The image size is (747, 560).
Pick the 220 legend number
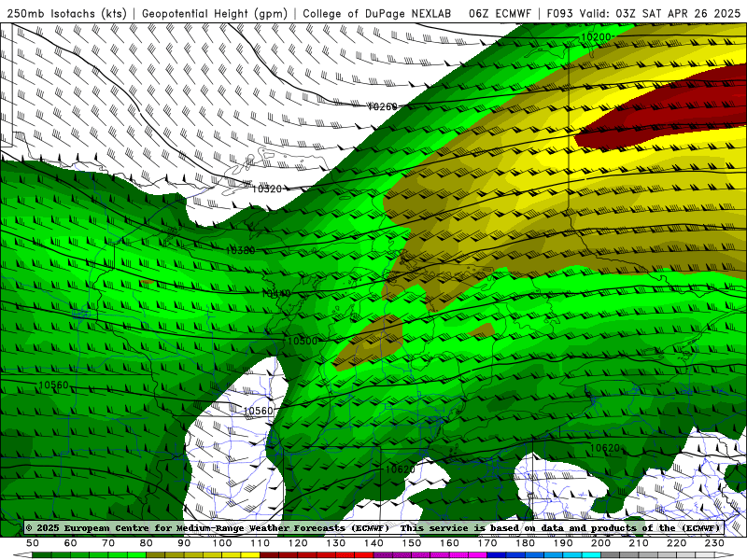click(677, 543)
